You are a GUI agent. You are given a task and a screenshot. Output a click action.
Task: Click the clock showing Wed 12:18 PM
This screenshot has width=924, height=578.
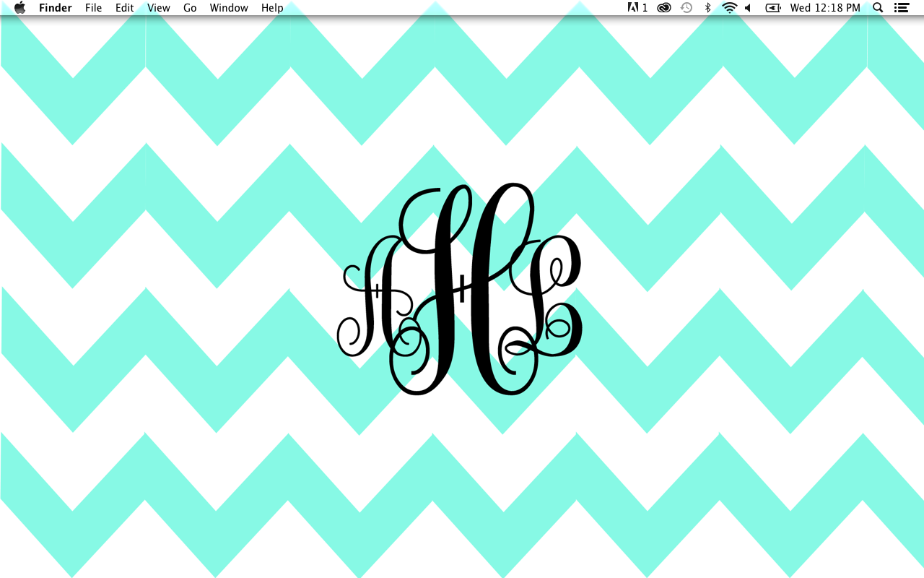point(825,7)
